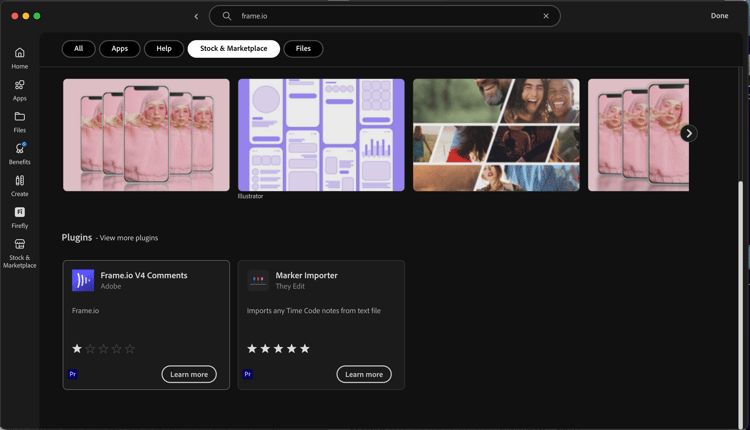The image size is (750, 430).
Task: Click the They Edit publisher name
Action: 290,286
